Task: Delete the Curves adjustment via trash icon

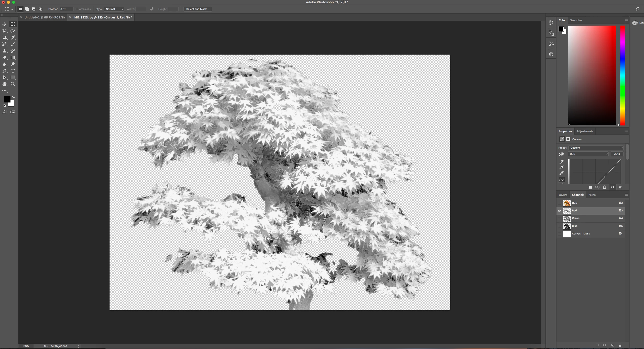Action: [x=620, y=187]
